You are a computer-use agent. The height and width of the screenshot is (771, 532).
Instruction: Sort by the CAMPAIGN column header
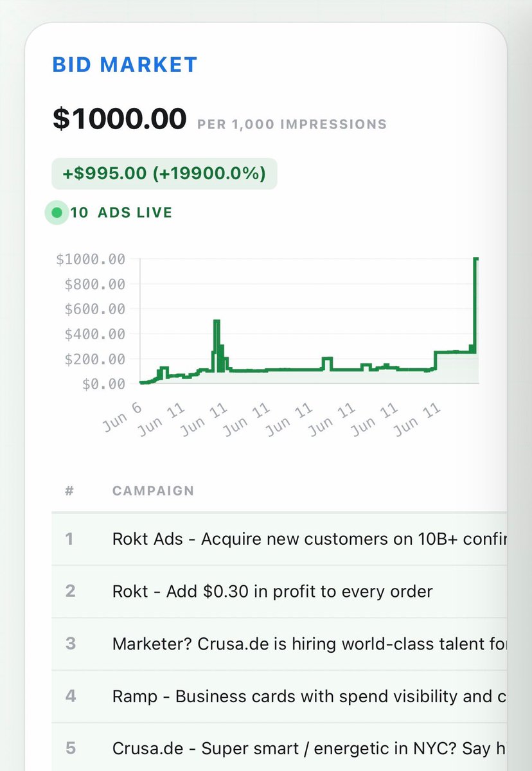[x=153, y=491]
